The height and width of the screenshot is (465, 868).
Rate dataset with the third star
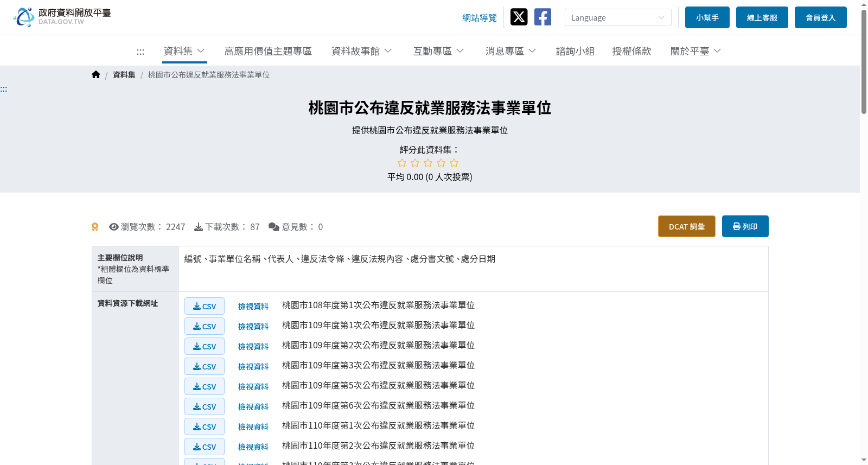(x=428, y=163)
